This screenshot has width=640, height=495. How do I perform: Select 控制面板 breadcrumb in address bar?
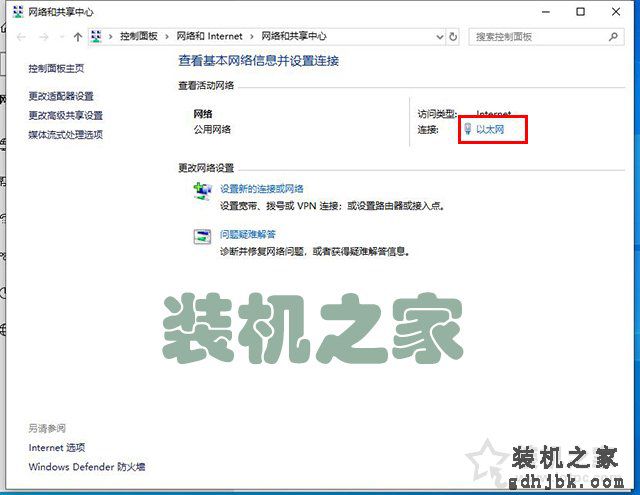point(139,36)
